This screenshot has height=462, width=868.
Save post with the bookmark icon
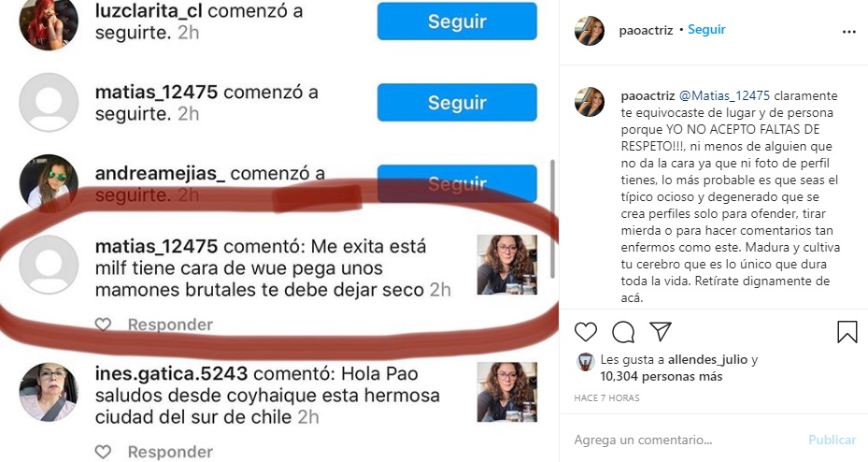coord(847,332)
